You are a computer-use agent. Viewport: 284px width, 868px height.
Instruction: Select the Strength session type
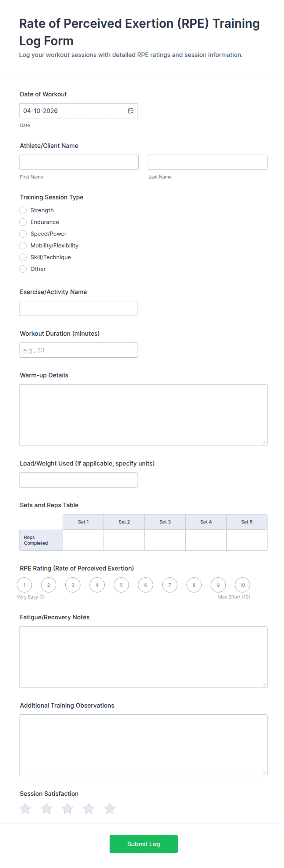tap(23, 210)
